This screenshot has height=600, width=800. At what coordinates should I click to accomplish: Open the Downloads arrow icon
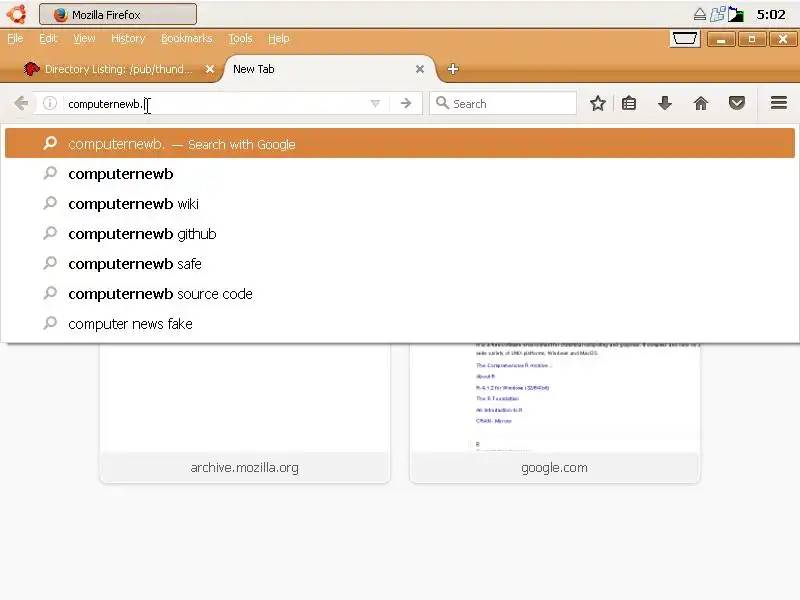(x=664, y=104)
